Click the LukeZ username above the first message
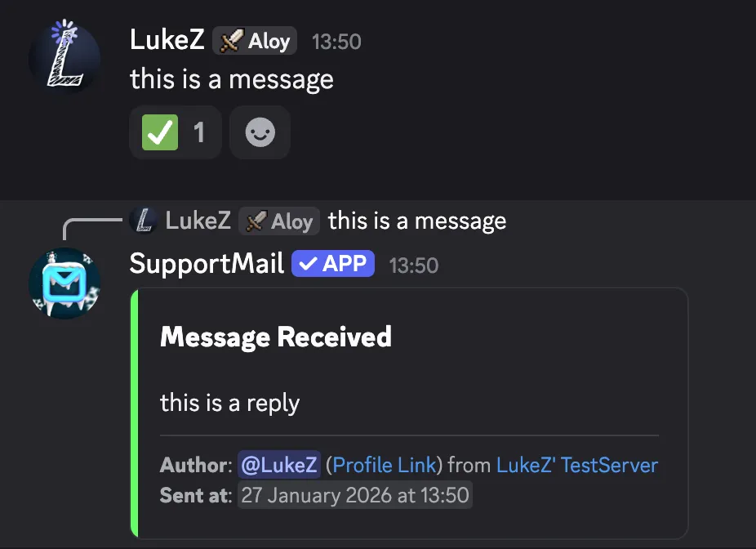Screen dimensions: 756x549 click(166, 38)
